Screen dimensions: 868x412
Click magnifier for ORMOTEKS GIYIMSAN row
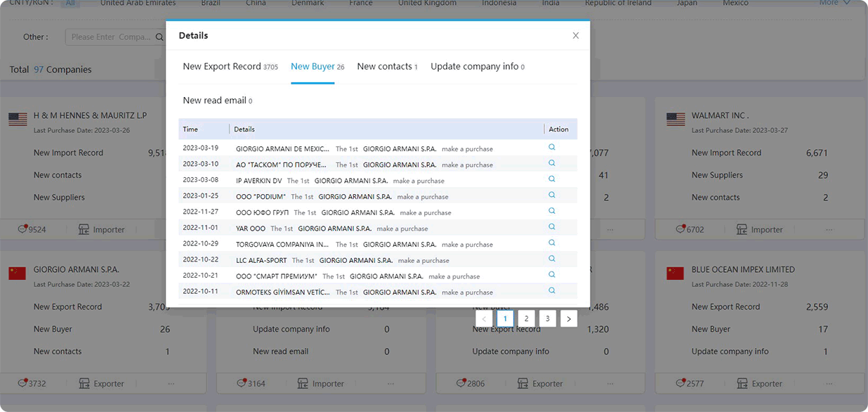coord(552,290)
